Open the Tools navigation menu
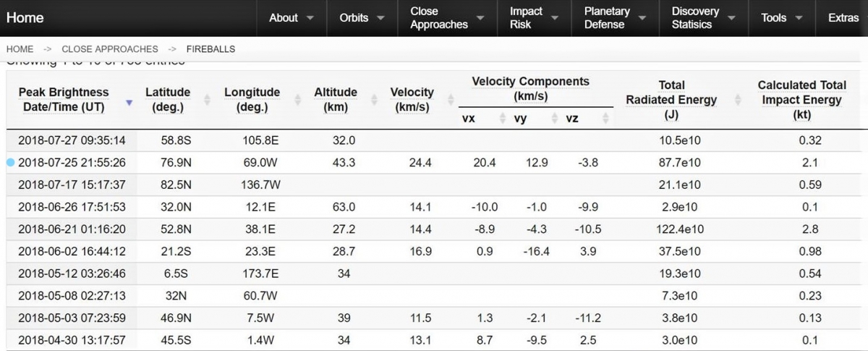Screen dimensions: 868x351 pos(782,18)
